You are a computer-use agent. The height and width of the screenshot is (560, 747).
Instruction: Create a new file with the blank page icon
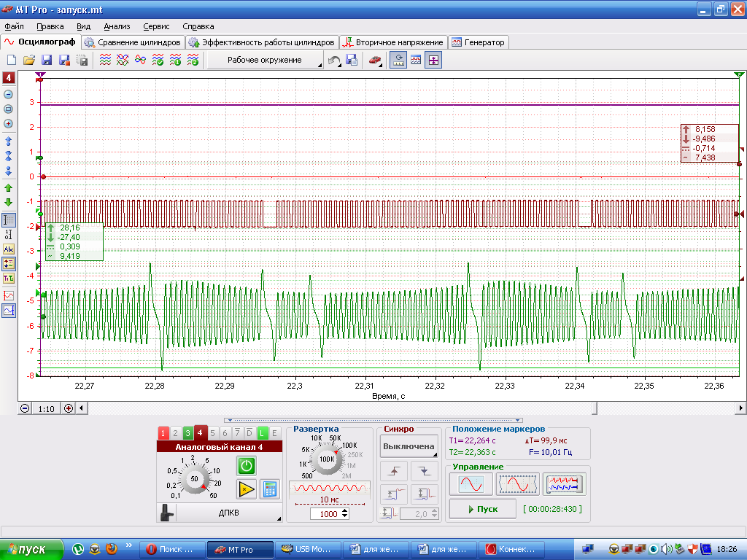tap(12, 60)
